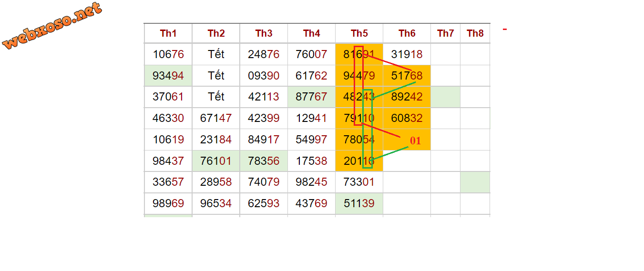Screen dimensions: 644x271
Task: Click the red 01 prediction label
Action: pyautogui.click(x=416, y=141)
